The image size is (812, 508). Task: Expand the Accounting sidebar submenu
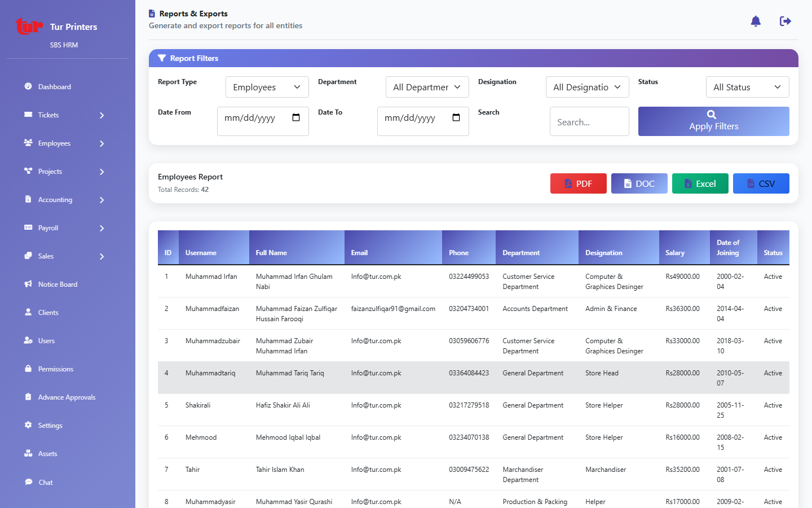tap(102, 200)
